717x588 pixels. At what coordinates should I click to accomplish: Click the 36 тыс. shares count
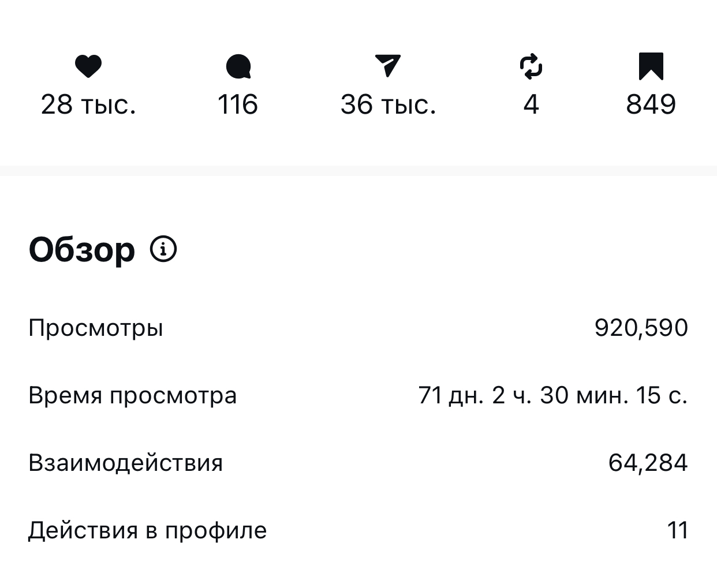(x=388, y=105)
